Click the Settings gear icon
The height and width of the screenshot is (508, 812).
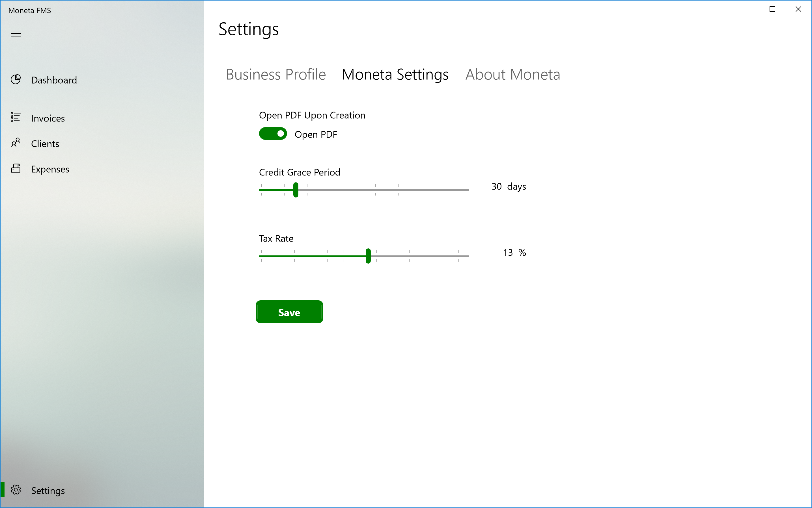point(16,490)
